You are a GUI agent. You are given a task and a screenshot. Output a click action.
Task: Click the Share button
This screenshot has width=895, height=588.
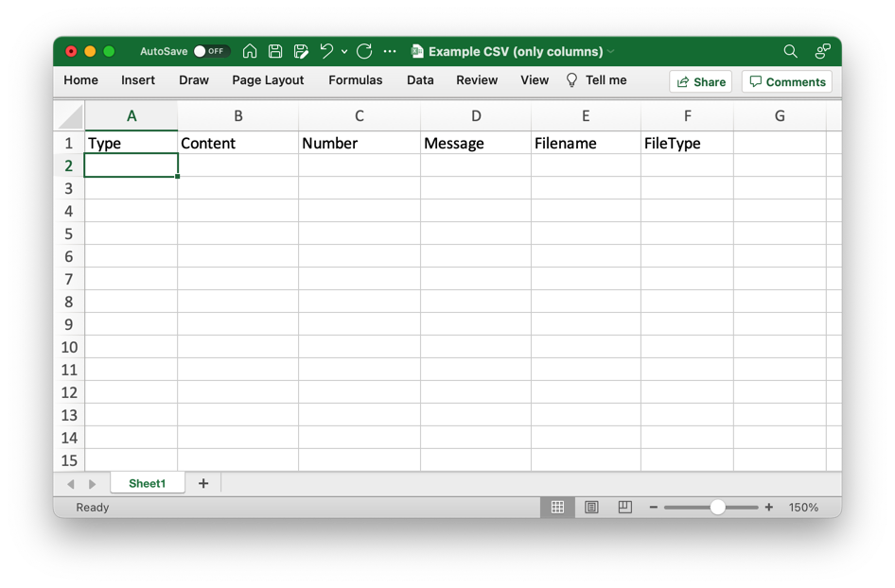(700, 81)
